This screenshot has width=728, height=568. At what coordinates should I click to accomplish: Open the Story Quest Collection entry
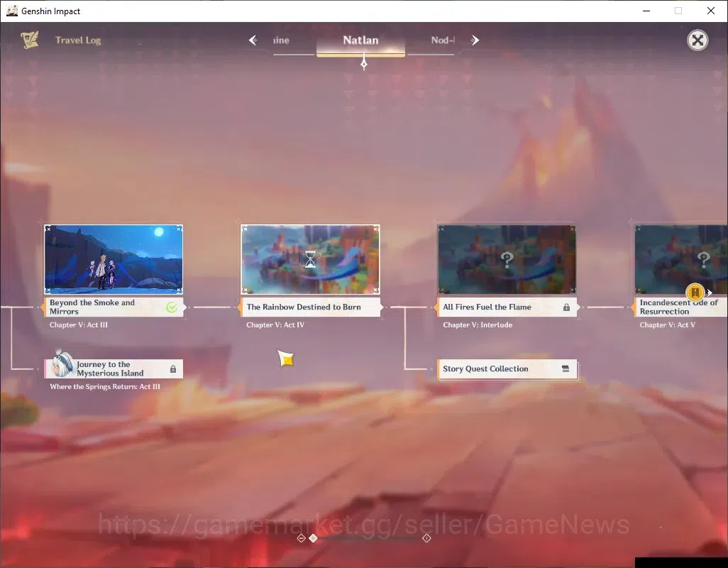507,368
